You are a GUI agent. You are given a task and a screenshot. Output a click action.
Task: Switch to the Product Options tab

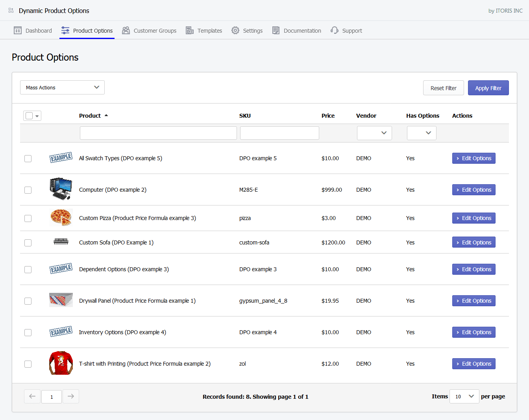pos(87,30)
